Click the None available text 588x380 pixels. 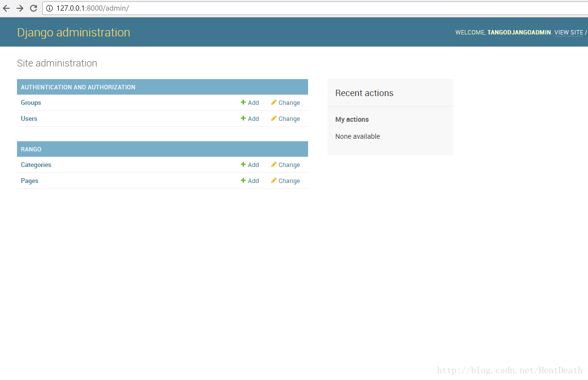358,136
